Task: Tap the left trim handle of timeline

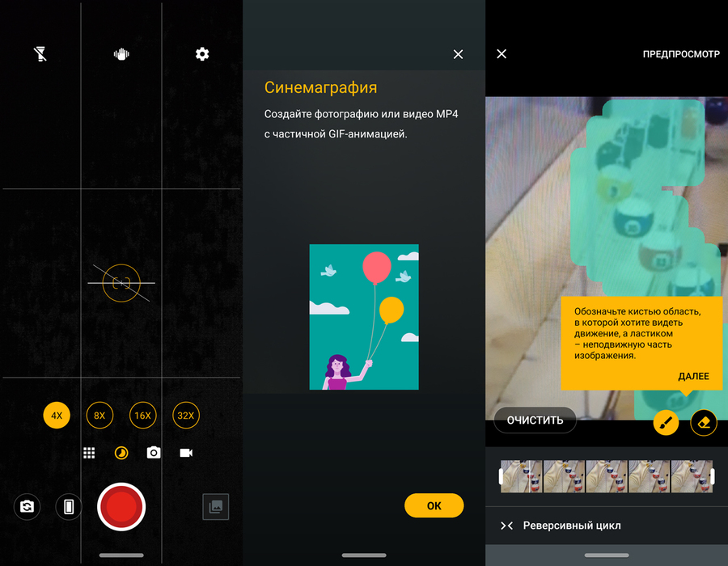Action: [501, 476]
